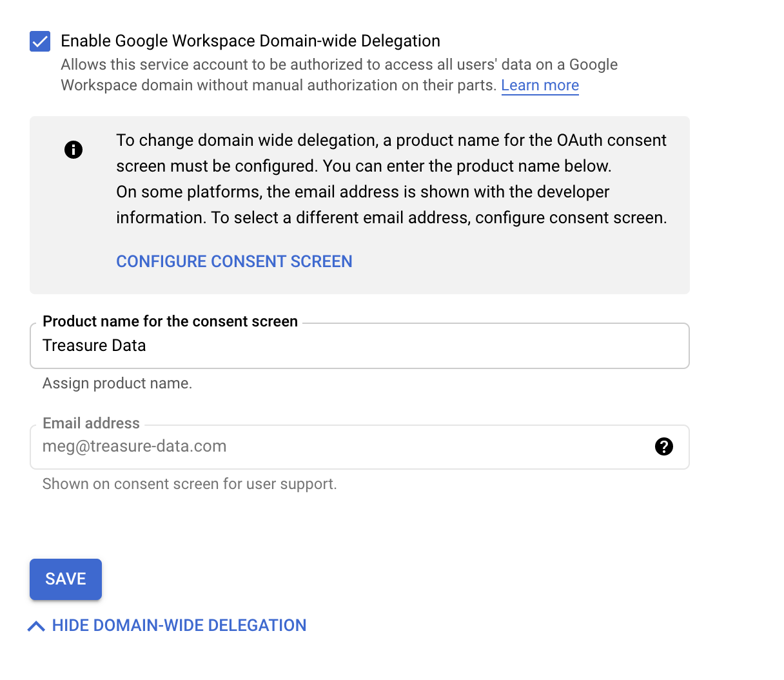Click CONFIGURE CONSENT SCREEN

(x=234, y=261)
